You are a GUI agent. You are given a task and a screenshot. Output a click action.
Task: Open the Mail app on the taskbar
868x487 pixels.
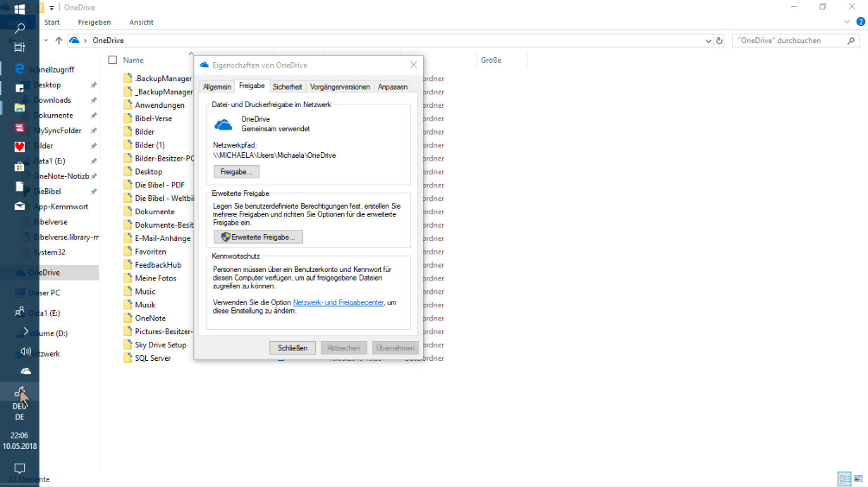click(20, 206)
